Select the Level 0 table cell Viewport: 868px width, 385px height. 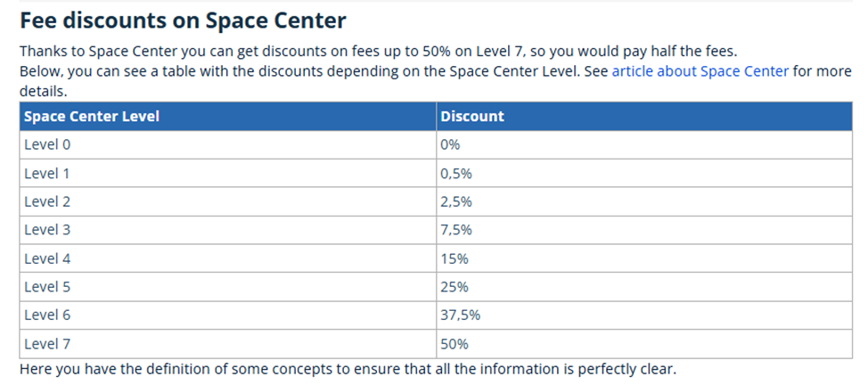click(x=47, y=144)
